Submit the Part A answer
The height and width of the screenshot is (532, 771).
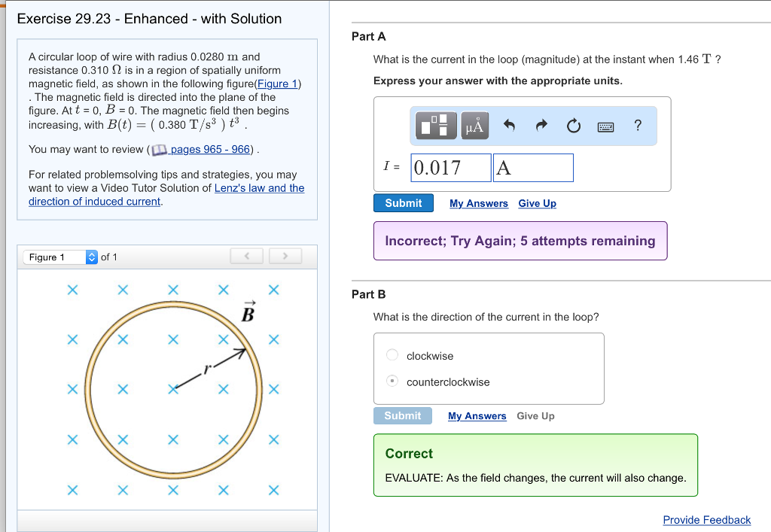(x=403, y=202)
